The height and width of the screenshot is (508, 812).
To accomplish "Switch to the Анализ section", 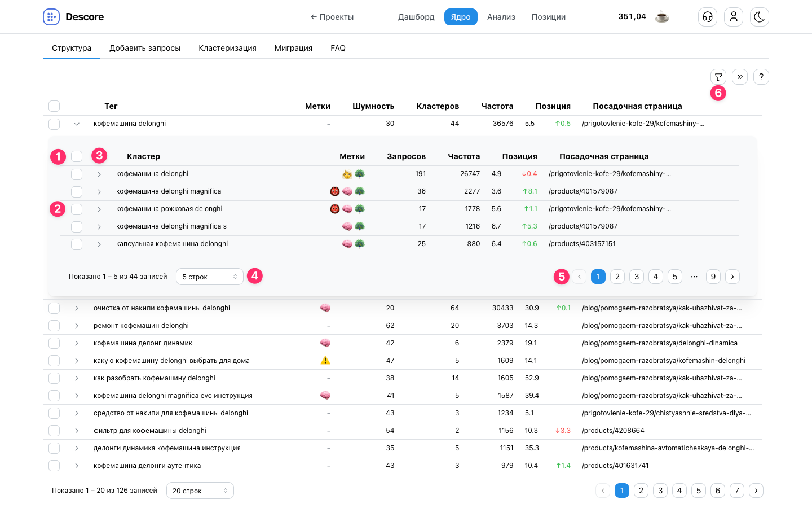I will [x=501, y=17].
